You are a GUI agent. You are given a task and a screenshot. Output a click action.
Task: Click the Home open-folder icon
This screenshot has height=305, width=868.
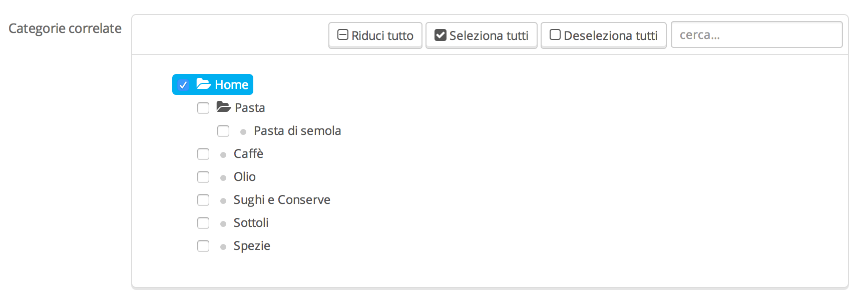click(203, 84)
